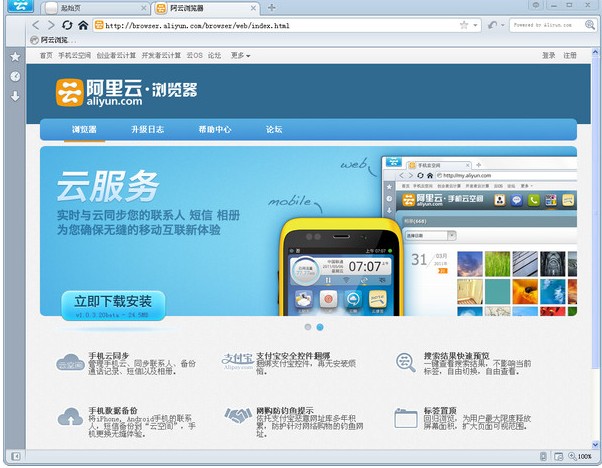The image size is (602, 468).
Task: Click 注册 link
Action: click(570, 56)
